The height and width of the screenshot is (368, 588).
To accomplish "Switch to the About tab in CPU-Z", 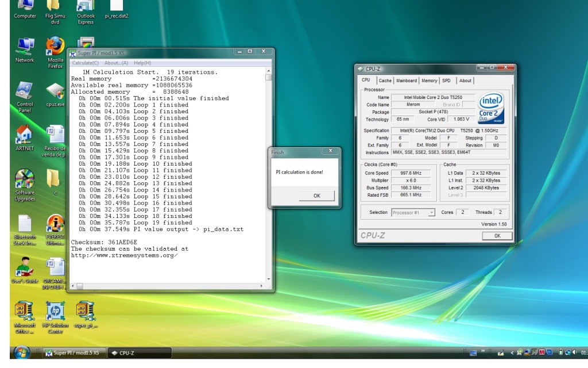I will pyautogui.click(x=465, y=80).
